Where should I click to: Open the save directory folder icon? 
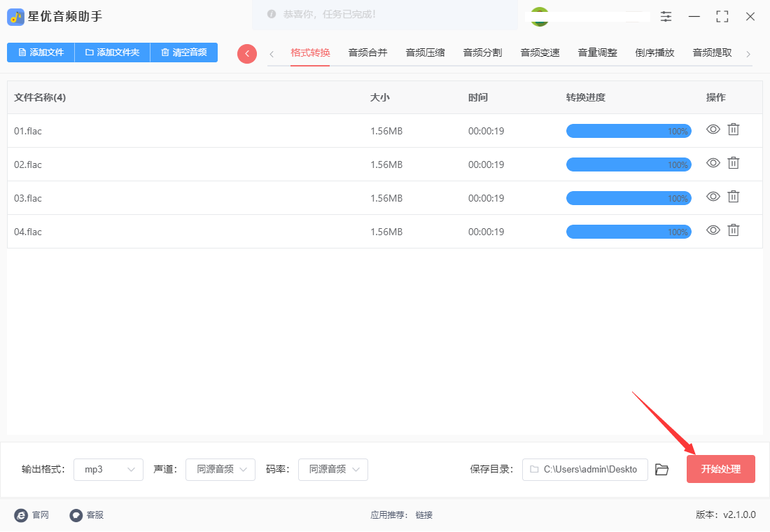point(661,470)
